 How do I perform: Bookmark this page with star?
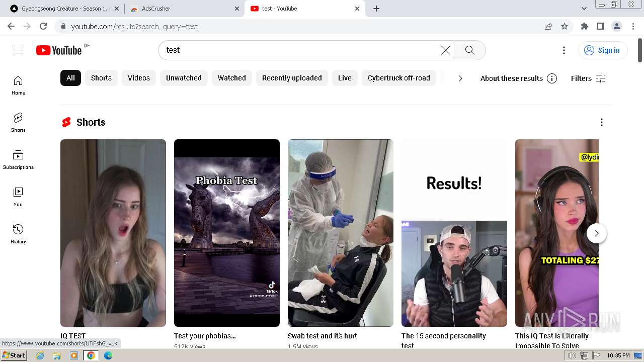(x=565, y=26)
